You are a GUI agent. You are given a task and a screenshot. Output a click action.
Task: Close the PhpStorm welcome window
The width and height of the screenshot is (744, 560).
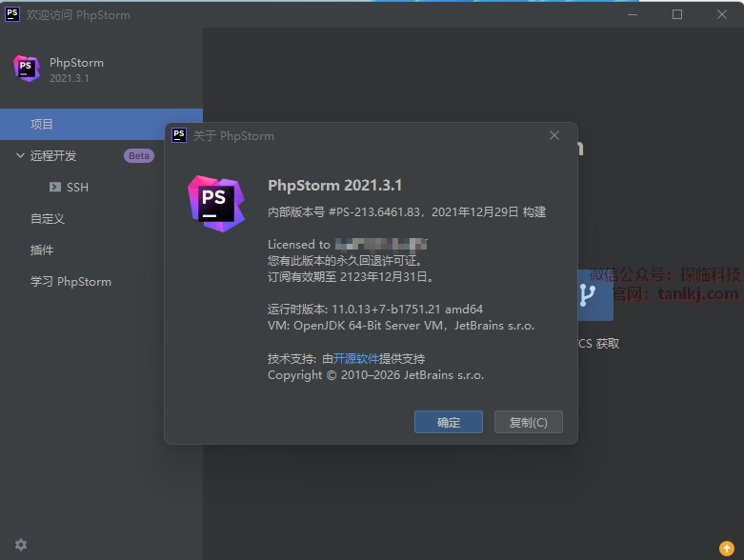pos(722,14)
